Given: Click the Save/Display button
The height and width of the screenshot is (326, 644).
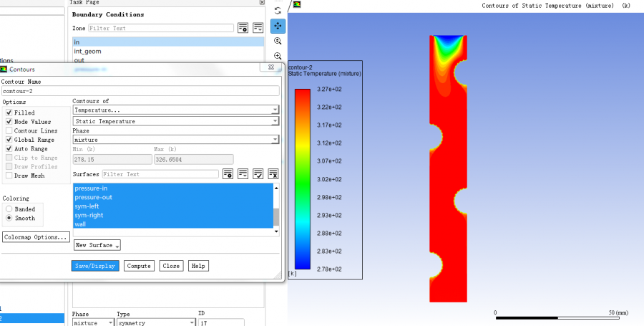Looking at the screenshot, I should click(95, 266).
